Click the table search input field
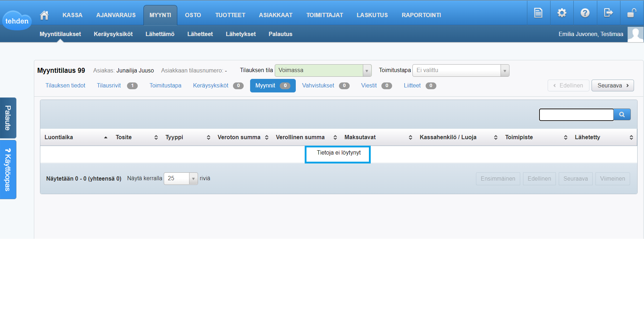 point(576,115)
